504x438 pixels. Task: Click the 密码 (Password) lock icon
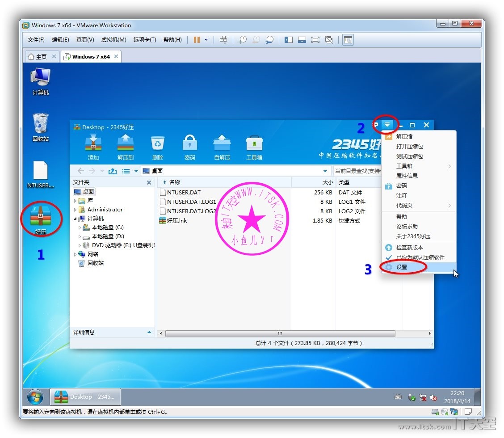(190, 144)
